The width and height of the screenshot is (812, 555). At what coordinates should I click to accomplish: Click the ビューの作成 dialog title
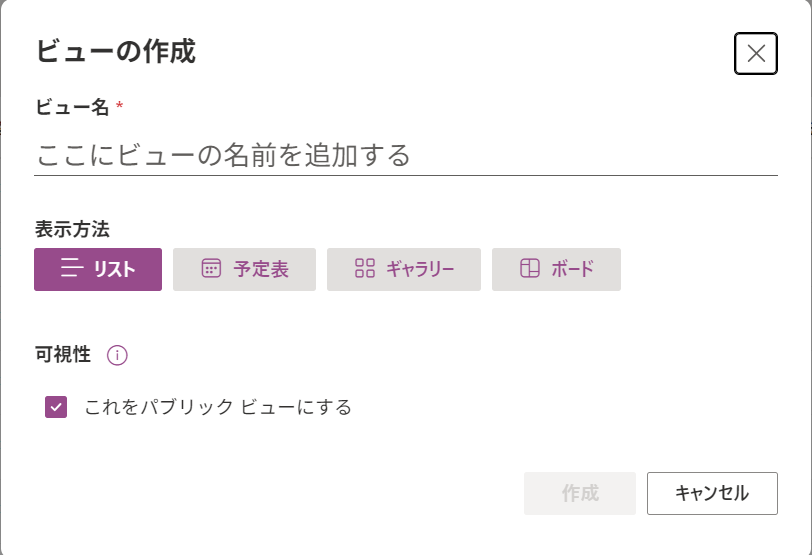[115, 51]
